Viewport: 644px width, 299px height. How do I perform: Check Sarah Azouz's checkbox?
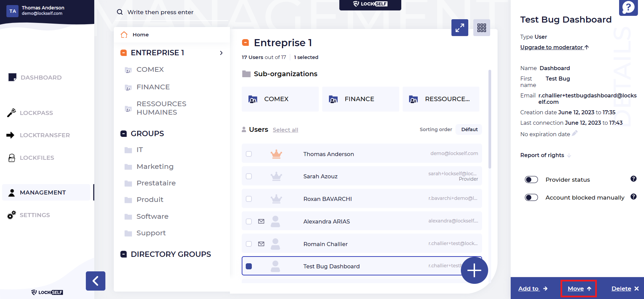[x=249, y=176]
